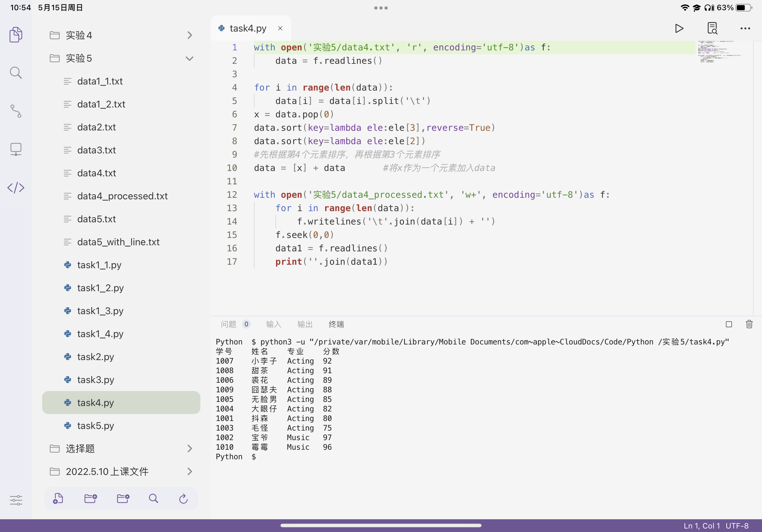Click the new folder icon
The height and width of the screenshot is (532, 762).
(90, 498)
